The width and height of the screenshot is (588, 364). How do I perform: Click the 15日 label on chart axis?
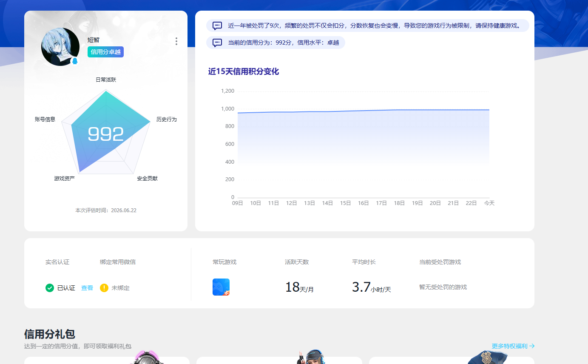pyautogui.click(x=345, y=203)
